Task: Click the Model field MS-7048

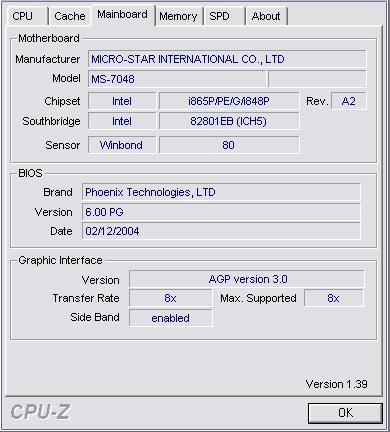Action: tap(177, 79)
